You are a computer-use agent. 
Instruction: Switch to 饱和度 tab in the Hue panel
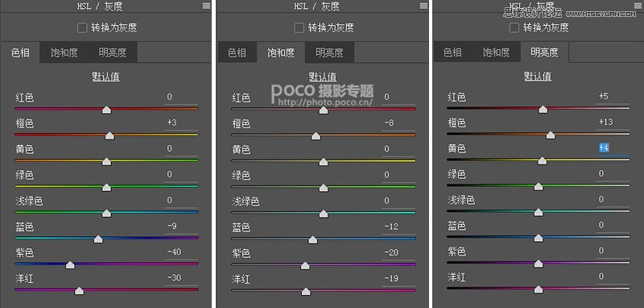pyautogui.click(x=64, y=52)
